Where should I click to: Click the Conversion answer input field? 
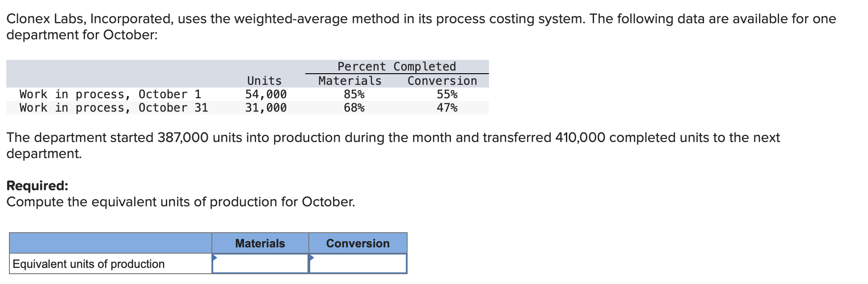tap(359, 263)
